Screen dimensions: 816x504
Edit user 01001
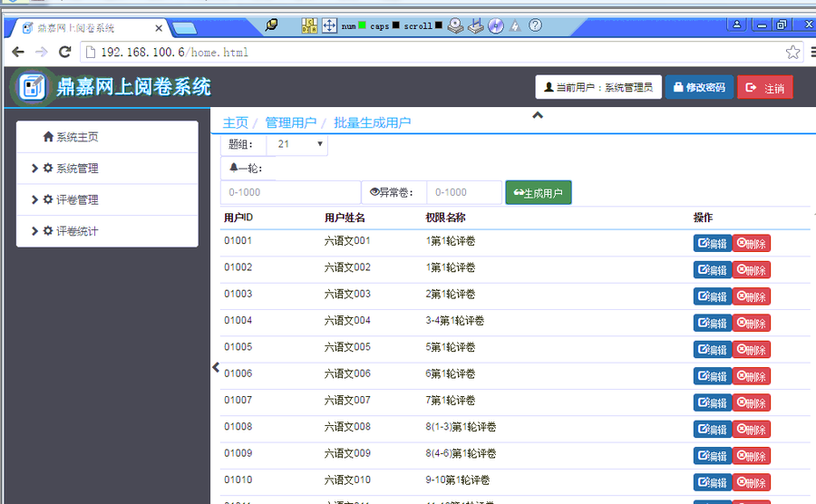click(713, 244)
